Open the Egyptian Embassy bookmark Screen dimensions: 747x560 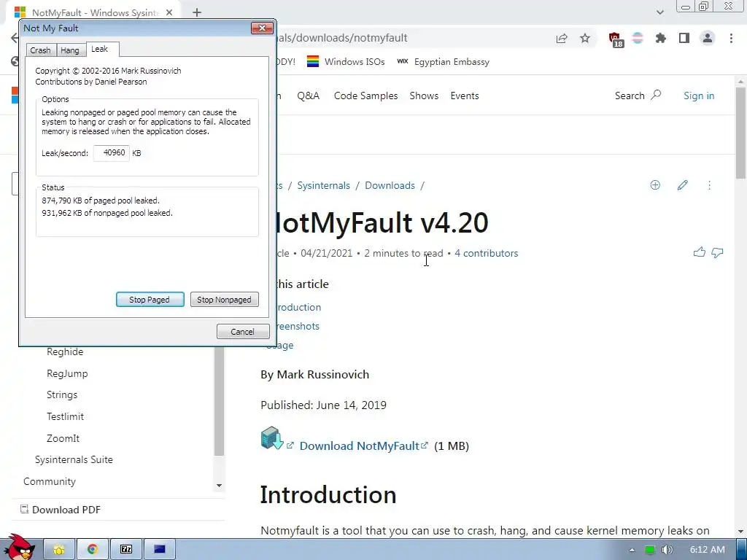point(443,62)
